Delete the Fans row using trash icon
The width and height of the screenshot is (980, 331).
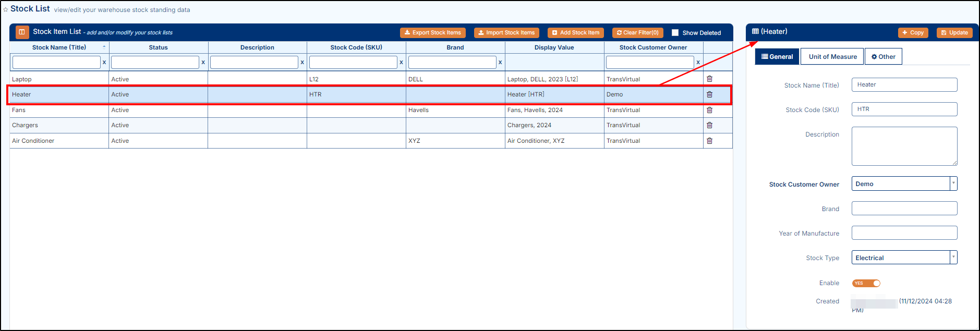coord(709,110)
